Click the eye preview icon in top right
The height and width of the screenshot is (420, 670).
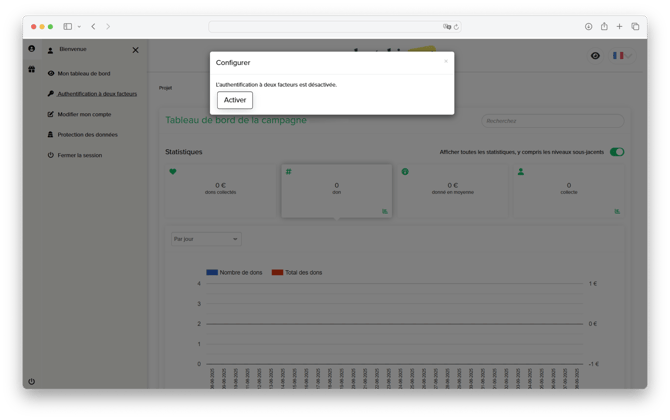(x=595, y=56)
